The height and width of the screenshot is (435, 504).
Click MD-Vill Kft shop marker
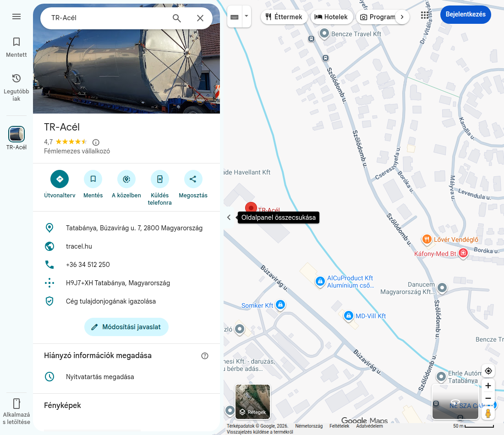pos(349,316)
